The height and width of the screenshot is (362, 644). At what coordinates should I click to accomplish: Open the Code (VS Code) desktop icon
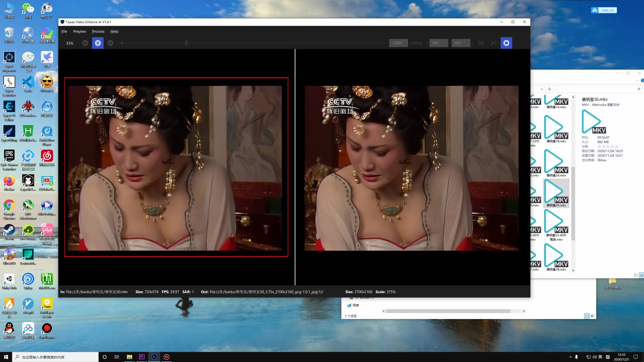click(x=28, y=84)
